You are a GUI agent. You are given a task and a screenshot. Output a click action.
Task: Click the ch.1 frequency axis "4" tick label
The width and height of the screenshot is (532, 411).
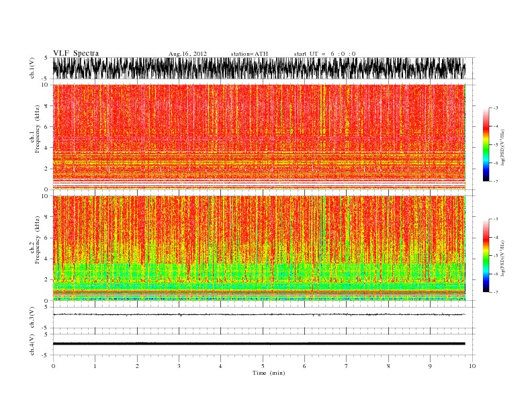[x=46, y=148]
